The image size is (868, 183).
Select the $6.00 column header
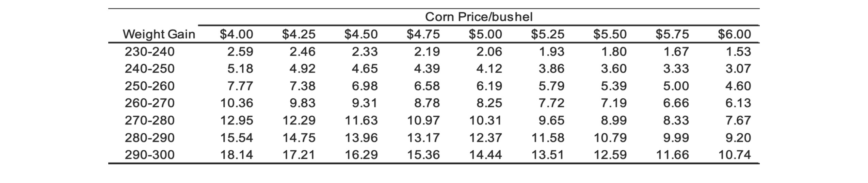pyautogui.click(x=734, y=34)
